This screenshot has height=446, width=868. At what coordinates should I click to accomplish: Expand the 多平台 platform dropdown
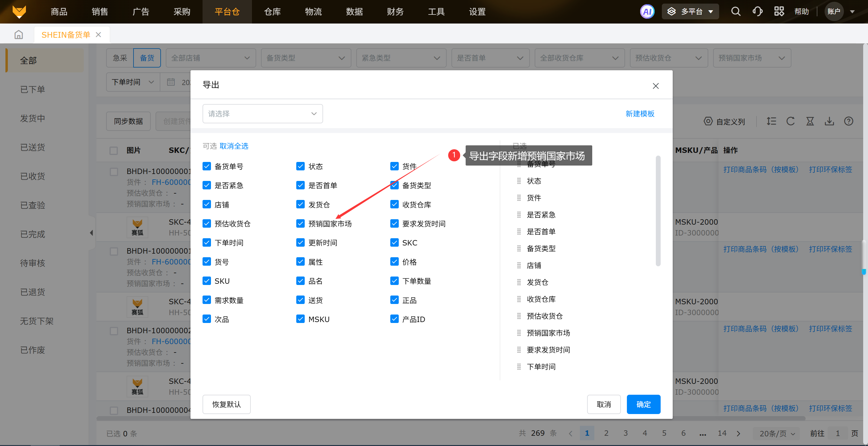pos(690,12)
